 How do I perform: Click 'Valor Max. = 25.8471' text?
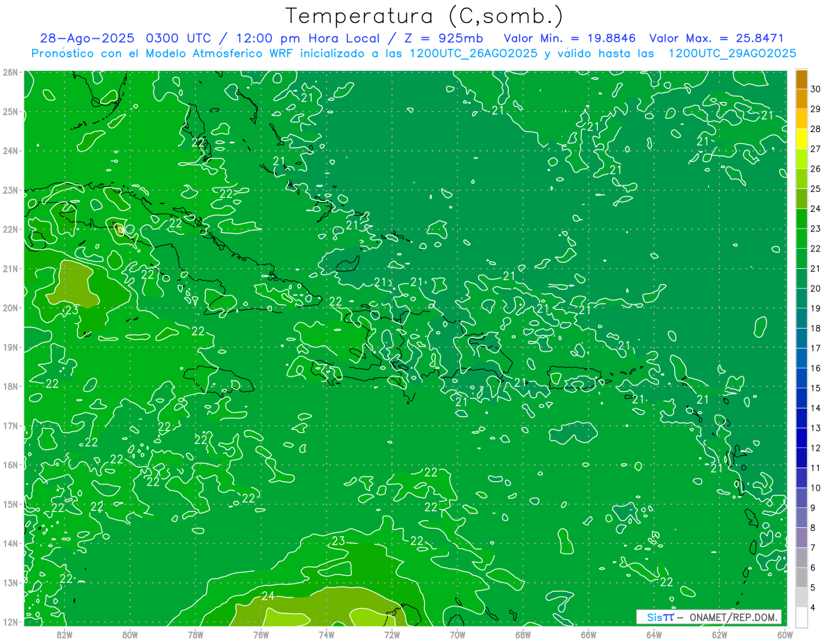(717, 39)
